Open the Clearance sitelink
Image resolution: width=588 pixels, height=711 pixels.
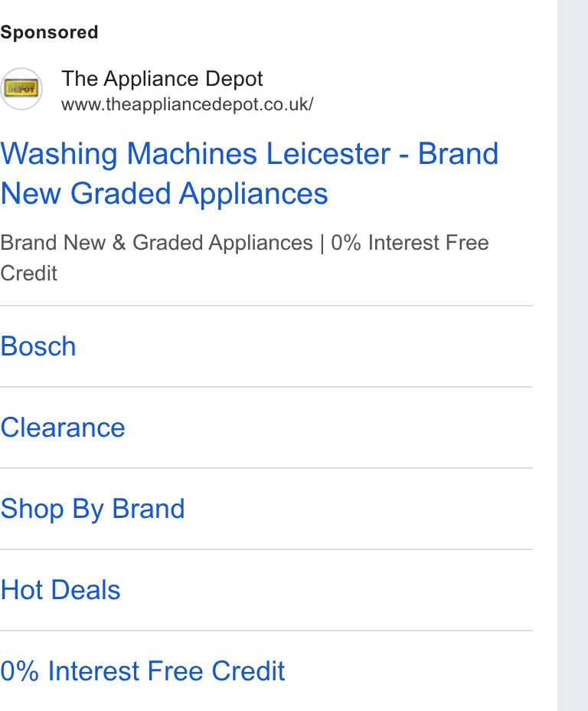tap(63, 428)
